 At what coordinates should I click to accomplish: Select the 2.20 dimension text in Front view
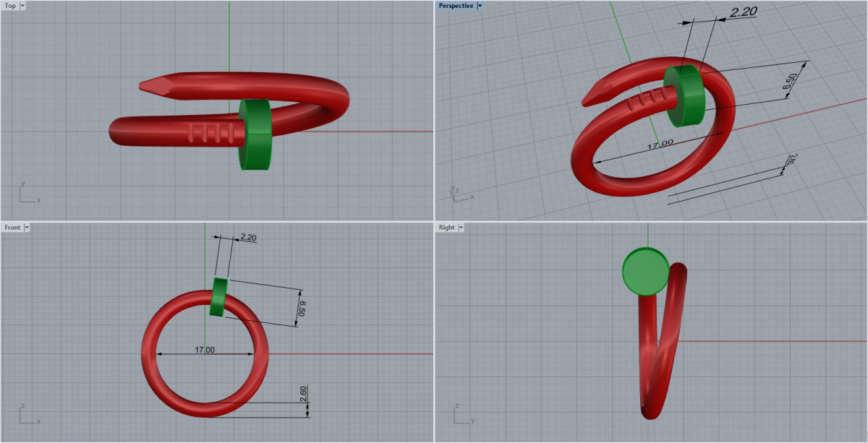248,237
